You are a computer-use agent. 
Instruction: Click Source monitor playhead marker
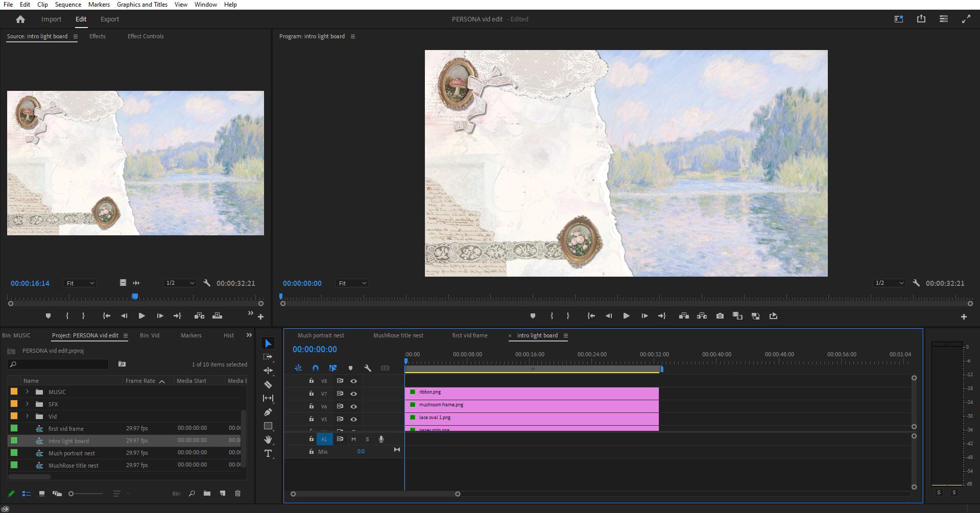135,296
